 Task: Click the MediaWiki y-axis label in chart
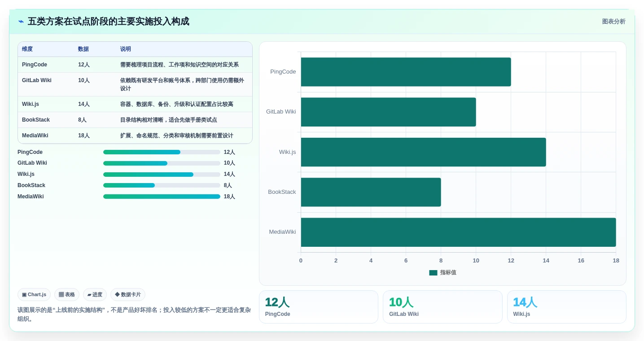282,232
